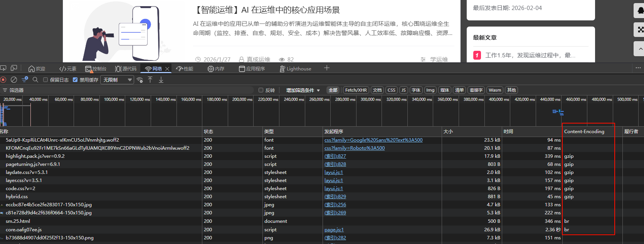Sort by 时间 column header
This screenshot has width=644, height=244.
tap(532, 132)
